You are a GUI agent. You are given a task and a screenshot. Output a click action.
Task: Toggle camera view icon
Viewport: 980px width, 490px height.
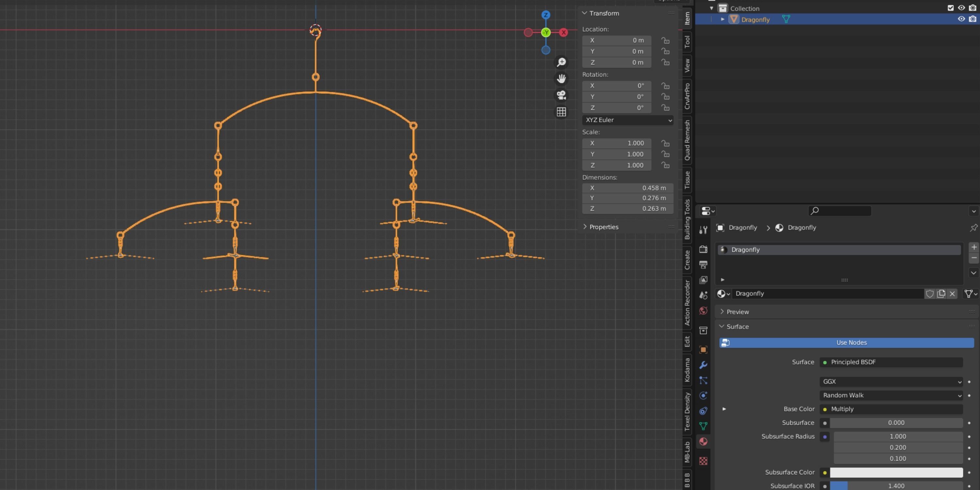(561, 95)
